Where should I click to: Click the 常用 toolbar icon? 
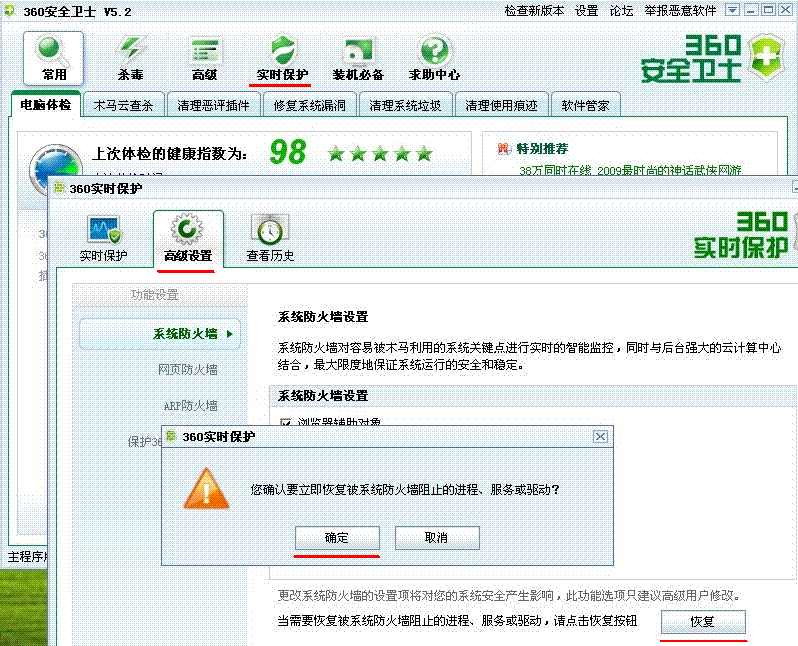53,58
